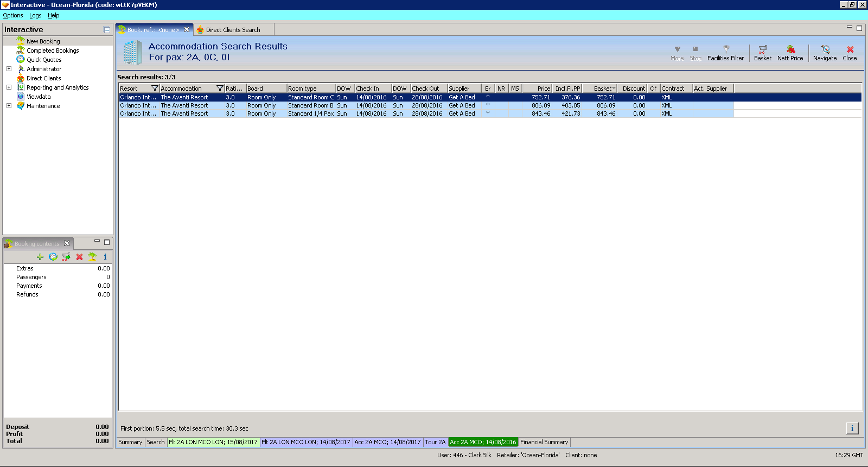Open Completed Bookings in the Interactive panel
This screenshot has height=467, width=868.
(53, 51)
